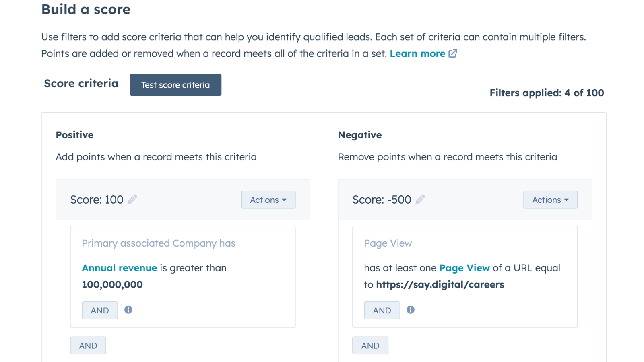The height and width of the screenshot is (362, 644).
Task: Click the Score: 100 heading text
Action: [x=97, y=200]
